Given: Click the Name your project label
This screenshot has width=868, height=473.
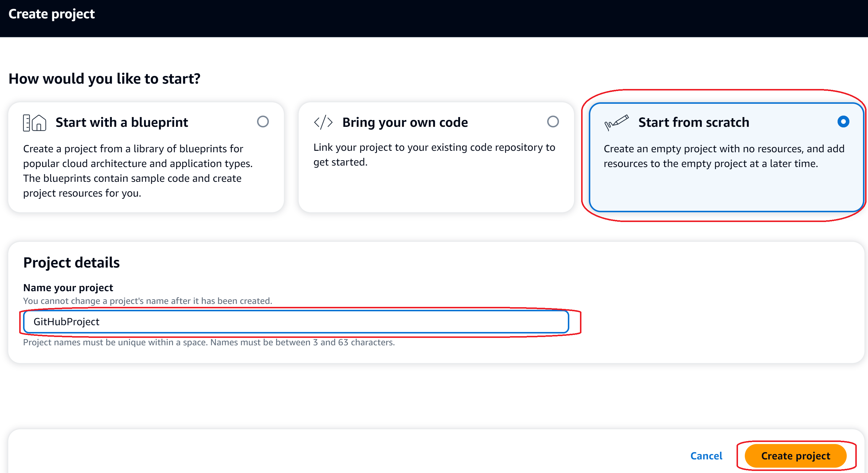Looking at the screenshot, I should 68,288.
